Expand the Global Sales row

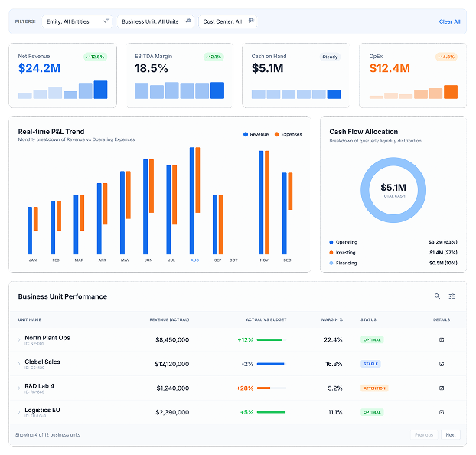19,364
